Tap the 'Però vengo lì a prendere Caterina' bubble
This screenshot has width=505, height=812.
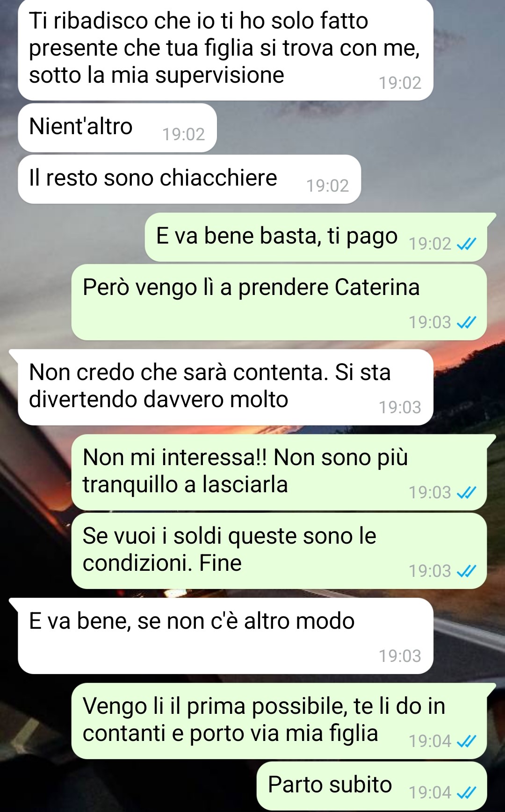[x=279, y=302]
